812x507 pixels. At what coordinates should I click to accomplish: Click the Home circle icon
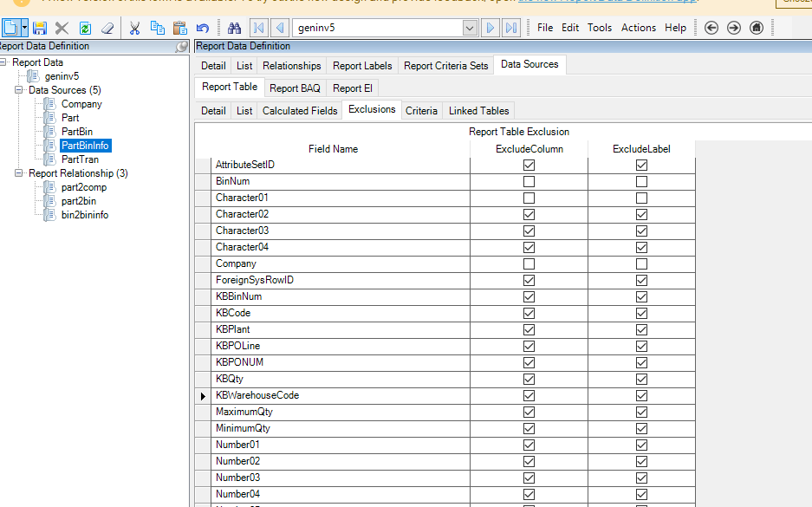pyautogui.click(x=757, y=28)
